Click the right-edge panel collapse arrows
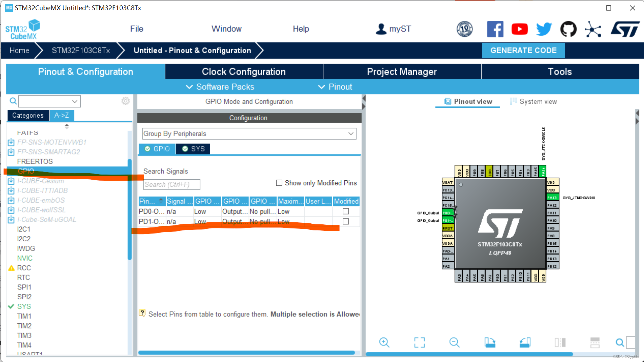 click(x=637, y=117)
